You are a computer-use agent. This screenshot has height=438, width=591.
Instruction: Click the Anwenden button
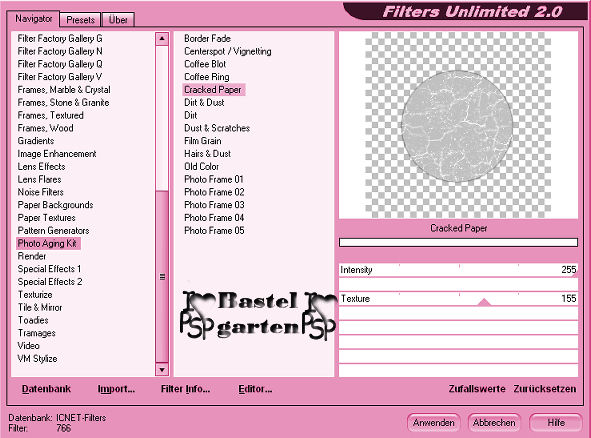pyautogui.click(x=433, y=423)
